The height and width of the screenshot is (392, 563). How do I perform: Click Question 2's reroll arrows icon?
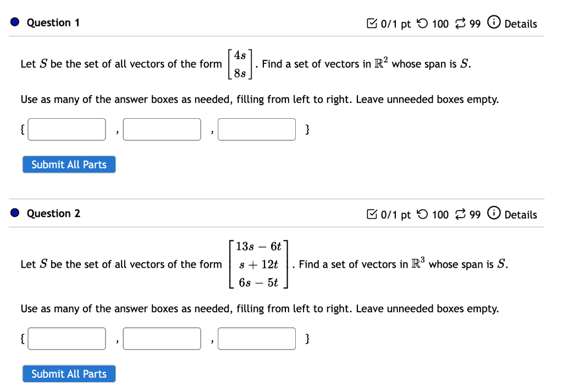click(x=460, y=214)
